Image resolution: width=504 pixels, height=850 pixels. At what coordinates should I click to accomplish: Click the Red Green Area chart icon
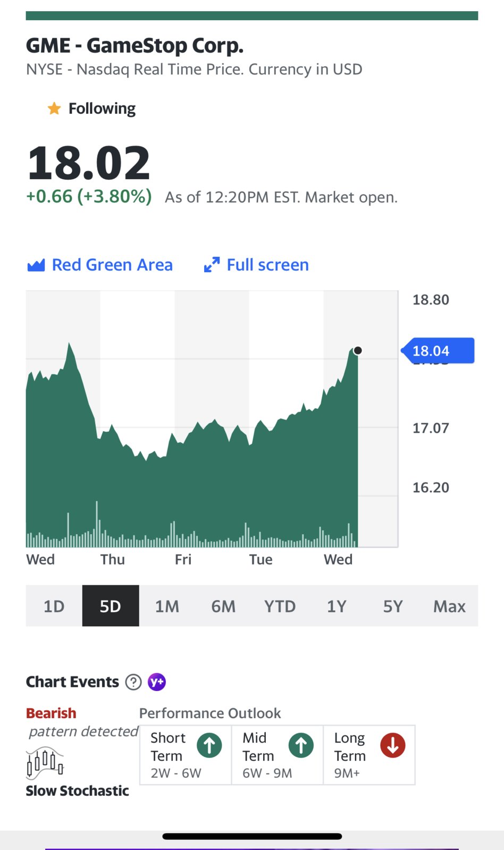[36, 265]
